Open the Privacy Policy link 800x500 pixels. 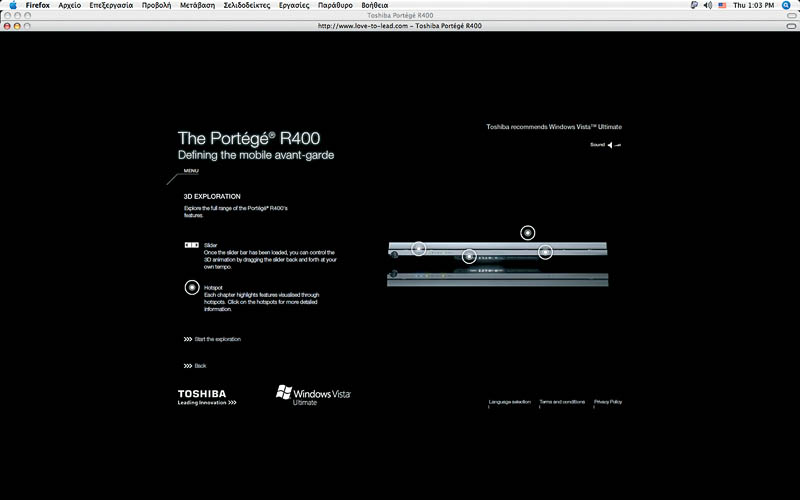(608, 402)
